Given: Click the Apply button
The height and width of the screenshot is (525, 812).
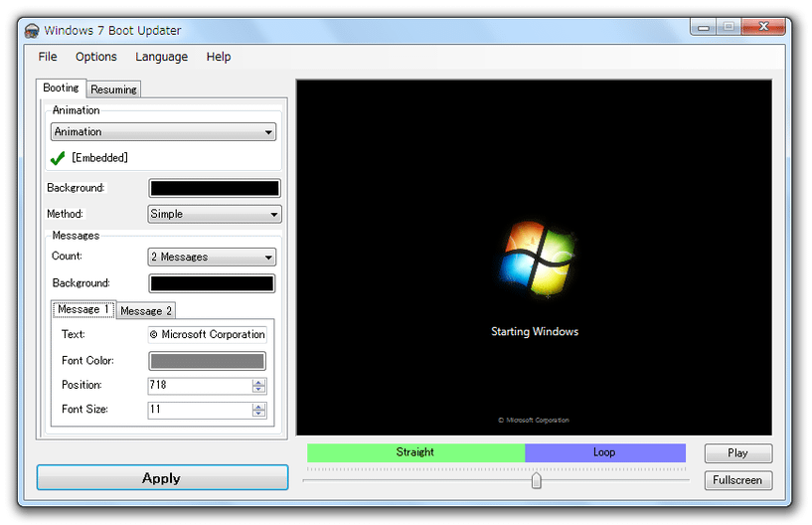Looking at the screenshot, I should click(162, 477).
